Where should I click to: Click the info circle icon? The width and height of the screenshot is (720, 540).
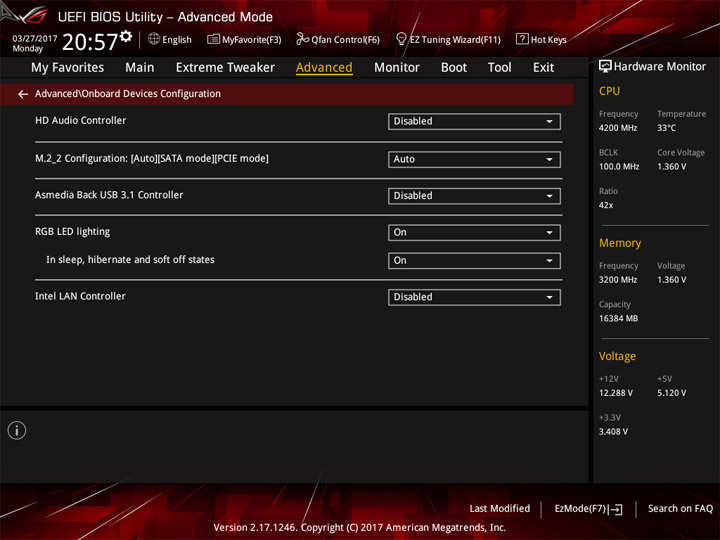(x=17, y=430)
